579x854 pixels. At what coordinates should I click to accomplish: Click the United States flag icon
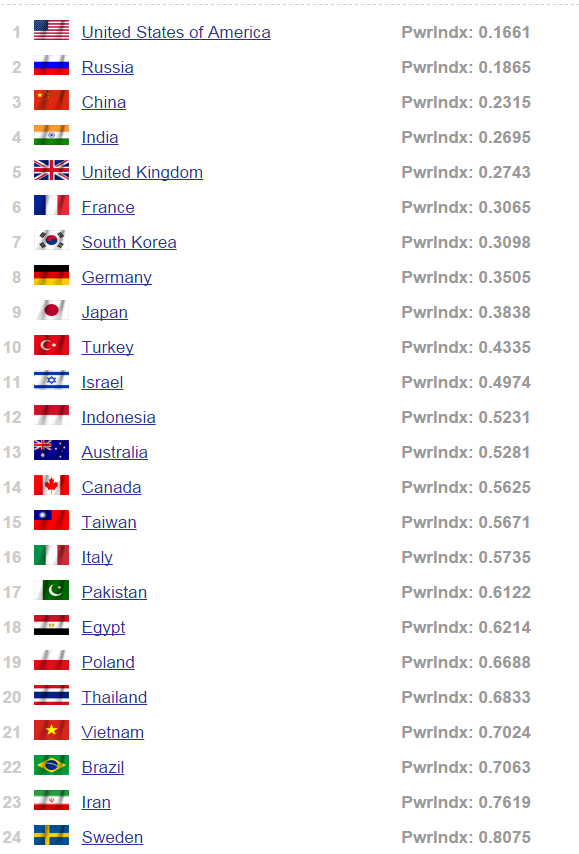coord(51,30)
